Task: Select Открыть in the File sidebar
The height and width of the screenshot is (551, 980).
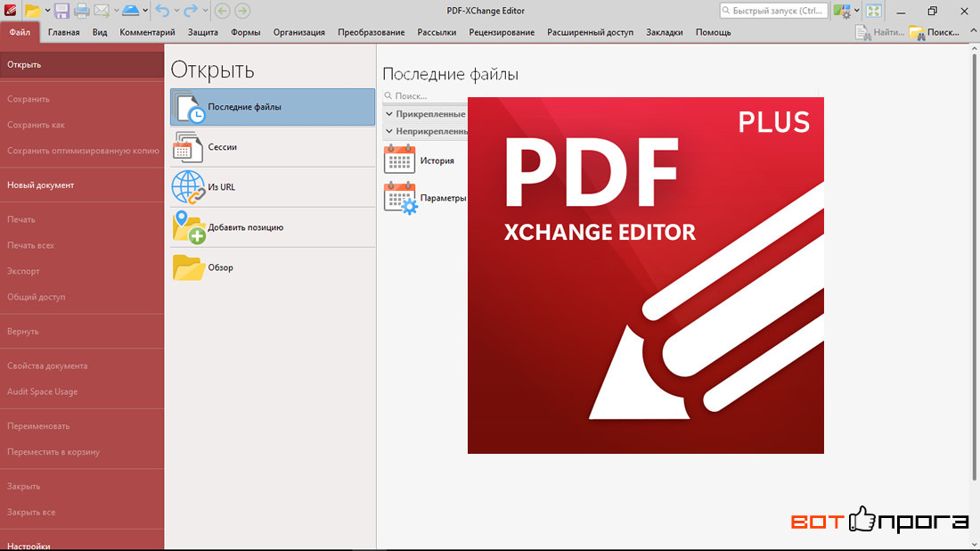Action: [82, 64]
